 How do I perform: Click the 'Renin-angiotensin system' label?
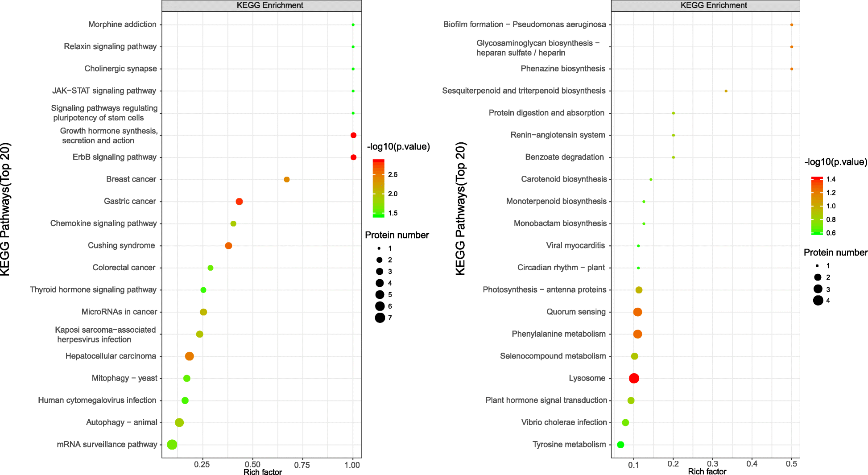click(x=558, y=135)
